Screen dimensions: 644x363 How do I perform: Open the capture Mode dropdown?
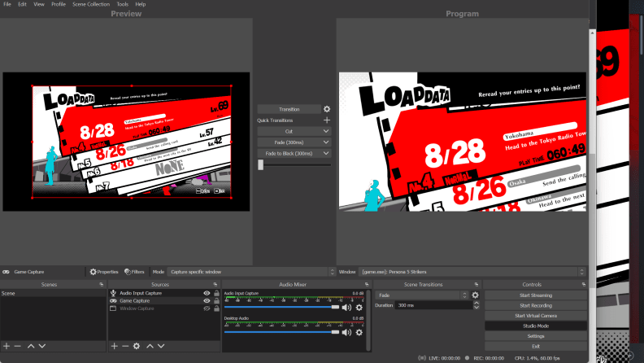[251, 272]
